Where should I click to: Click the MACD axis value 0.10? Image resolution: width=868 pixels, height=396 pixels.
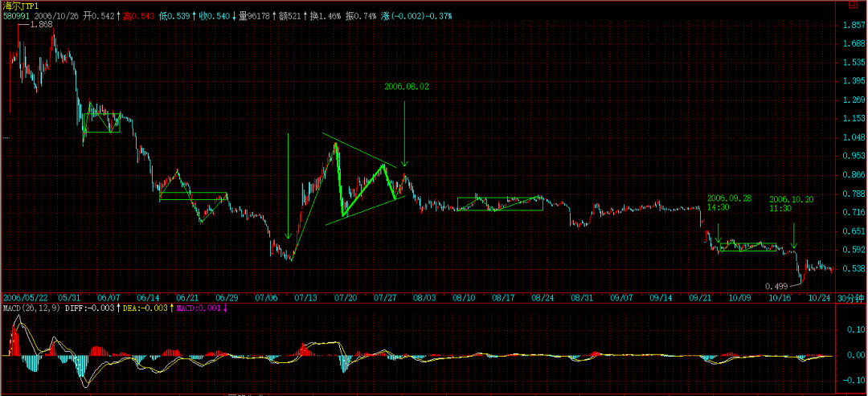click(855, 330)
